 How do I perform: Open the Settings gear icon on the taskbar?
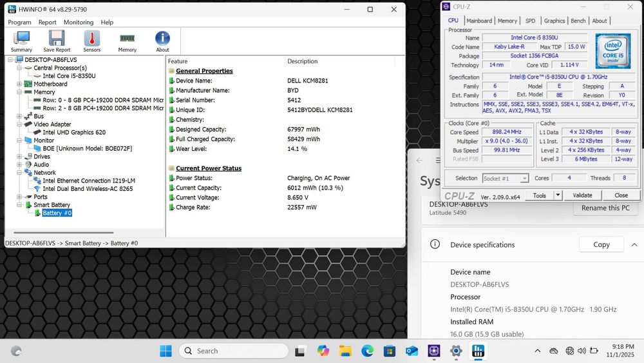coord(456,351)
